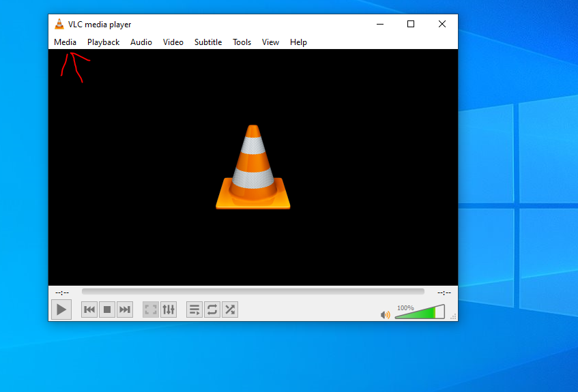Adjust the green volume slider

pos(420,312)
